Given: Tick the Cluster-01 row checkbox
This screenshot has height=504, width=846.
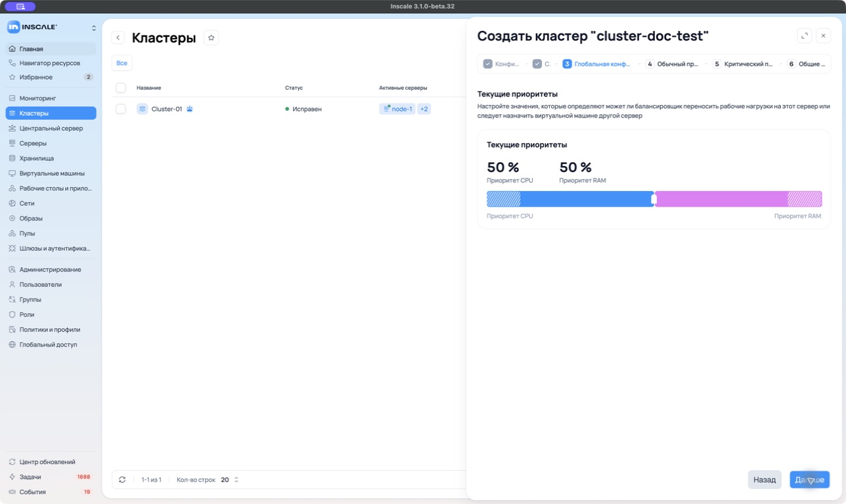Looking at the screenshot, I should pos(121,109).
